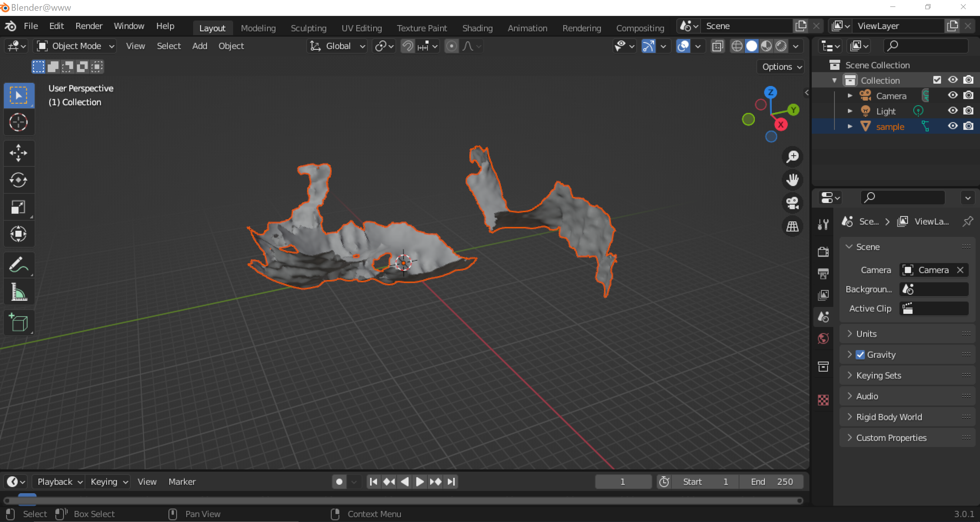Open the Object Mode dropdown

point(75,46)
